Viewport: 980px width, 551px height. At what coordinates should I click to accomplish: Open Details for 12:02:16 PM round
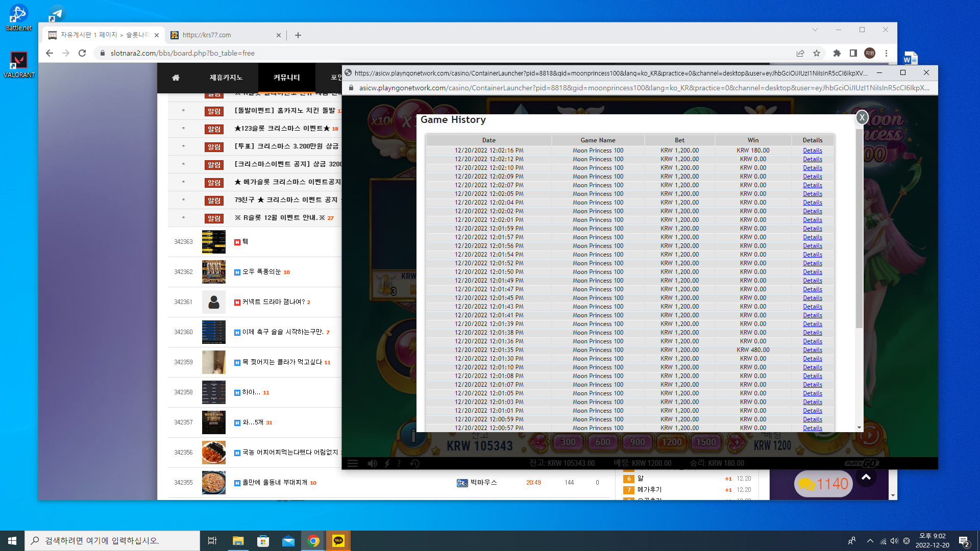click(x=813, y=151)
